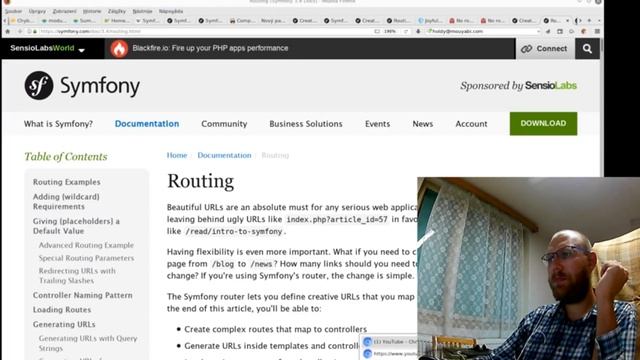Viewport: 640px width, 360px height.
Task: Click the Documentation breadcrumb link
Action: [224, 155]
